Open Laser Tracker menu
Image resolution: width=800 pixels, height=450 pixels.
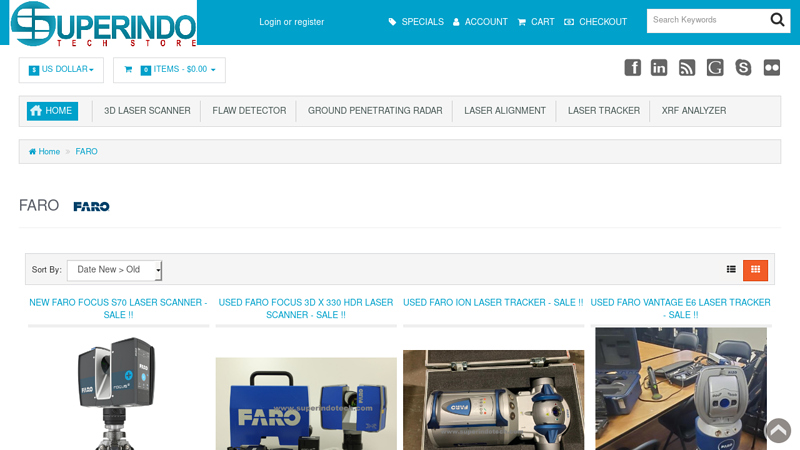coord(604,111)
